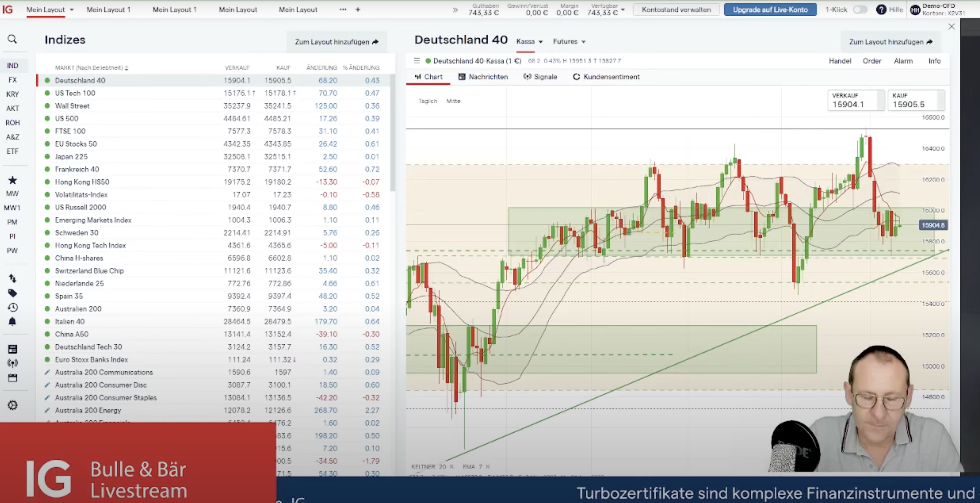Open the KRY crypto category
Viewport: 980px width, 503px height.
tap(12, 94)
